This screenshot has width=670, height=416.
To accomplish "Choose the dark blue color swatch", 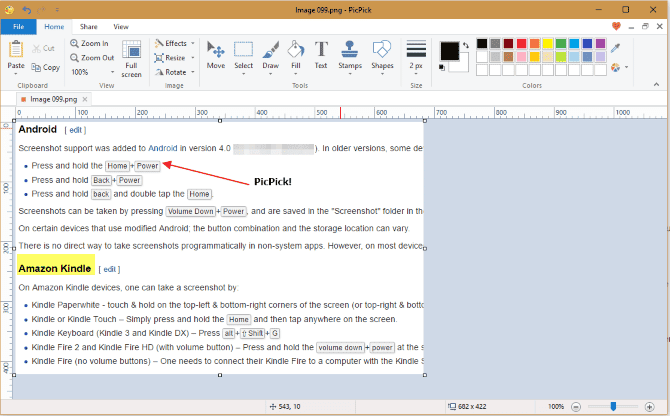I will (x=588, y=44).
